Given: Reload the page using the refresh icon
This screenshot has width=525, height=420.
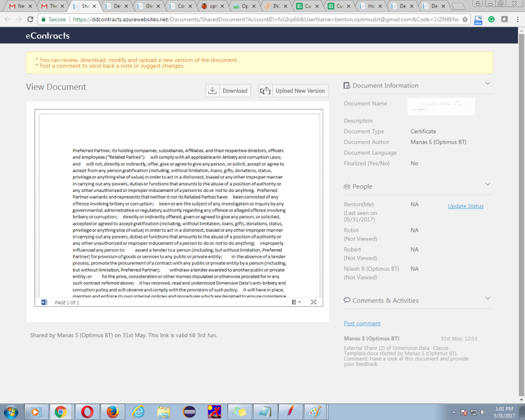Looking at the screenshot, I should (30, 18).
